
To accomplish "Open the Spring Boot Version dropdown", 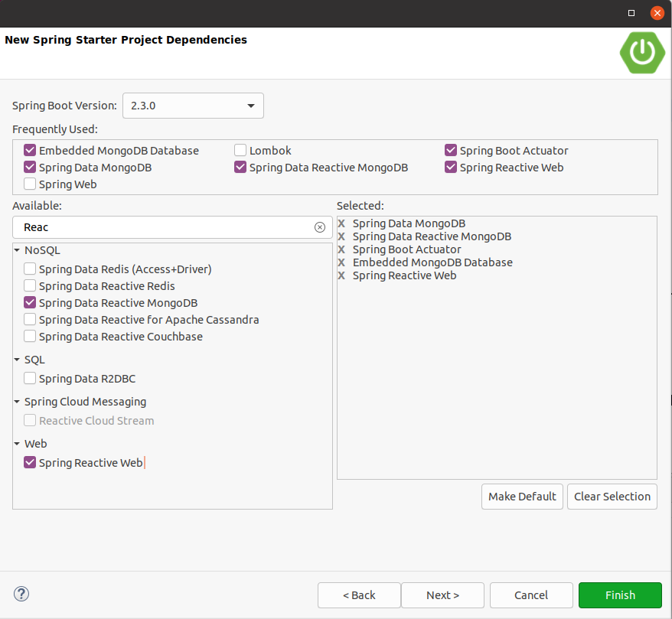I will [x=193, y=106].
